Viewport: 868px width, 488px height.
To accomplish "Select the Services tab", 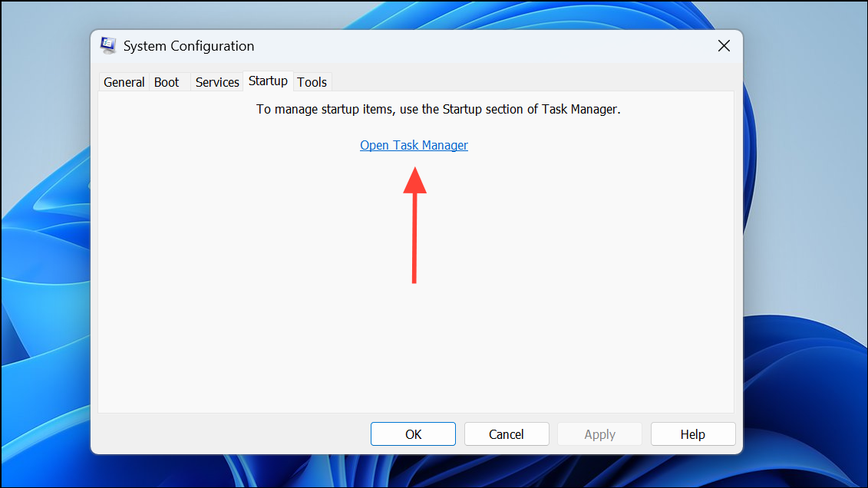I will (217, 81).
